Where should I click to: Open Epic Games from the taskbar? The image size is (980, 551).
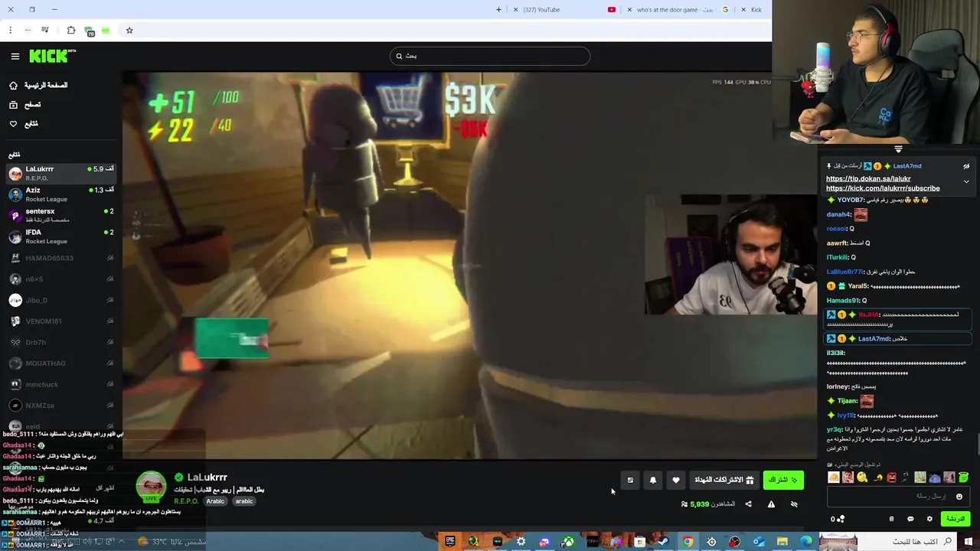[x=450, y=542]
